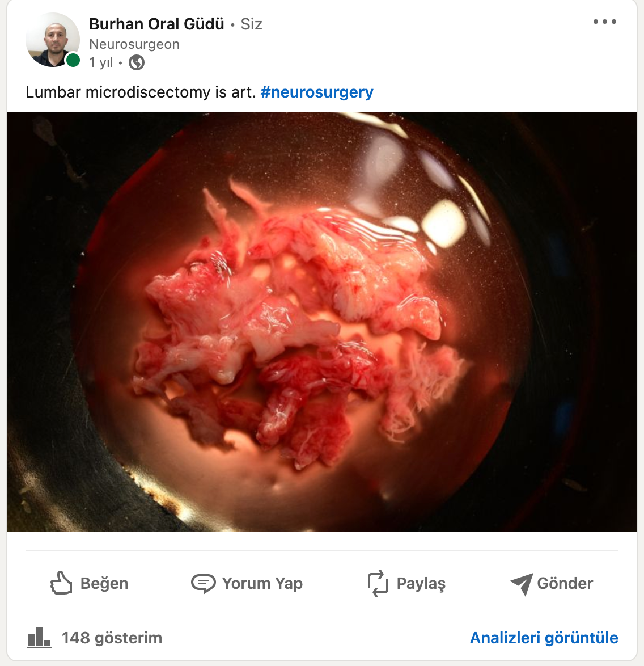Click the paper plane Gönder icon
The height and width of the screenshot is (666, 644).
(522, 584)
